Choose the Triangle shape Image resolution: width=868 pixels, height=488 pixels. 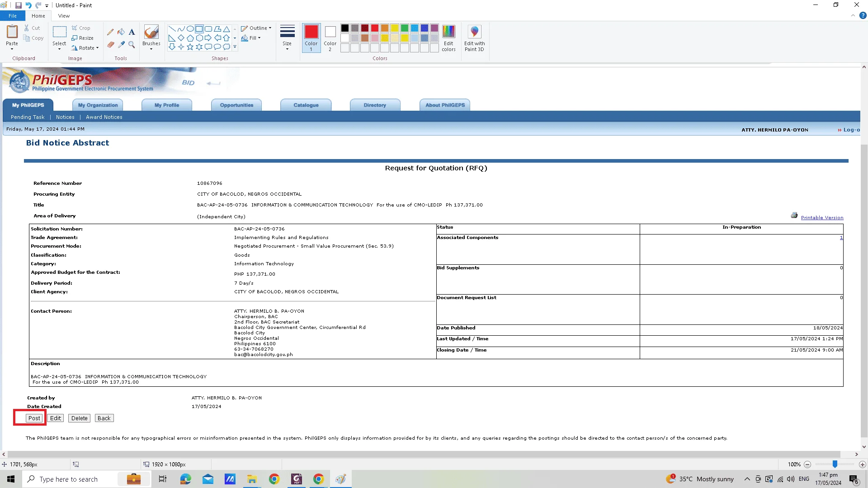coord(226,29)
